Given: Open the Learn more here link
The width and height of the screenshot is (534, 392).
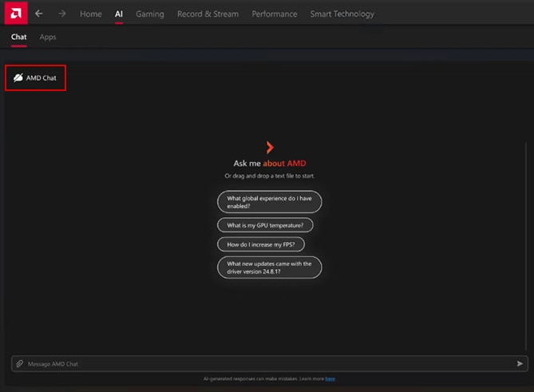Looking at the screenshot, I should pos(330,378).
